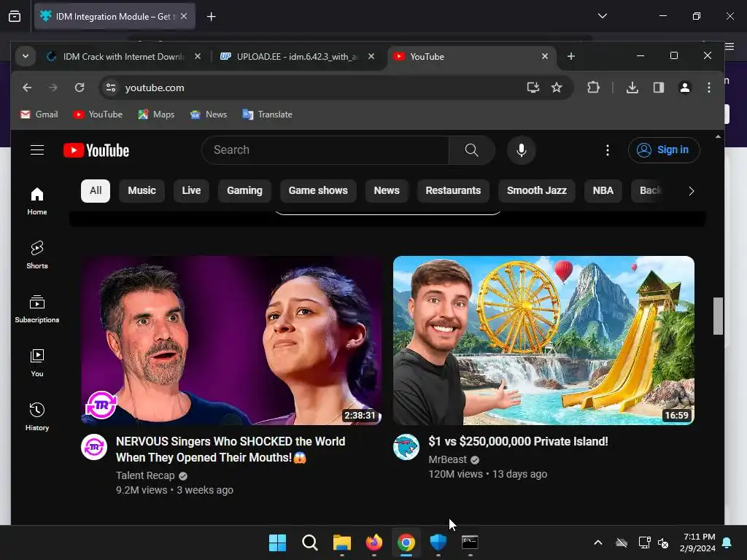Screen dimensions: 747x560
Task: Open $1 vs $250,000,000 Private Island title
Action: [518, 441]
